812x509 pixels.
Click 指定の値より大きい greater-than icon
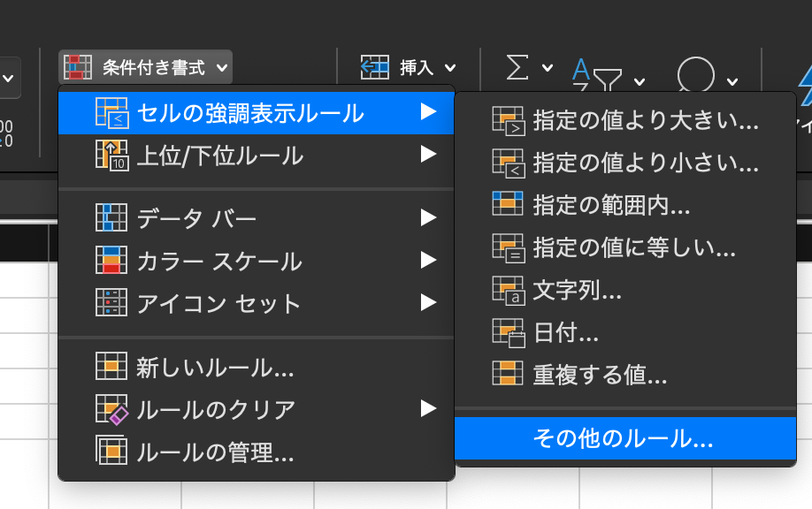pyautogui.click(x=509, y=121)
